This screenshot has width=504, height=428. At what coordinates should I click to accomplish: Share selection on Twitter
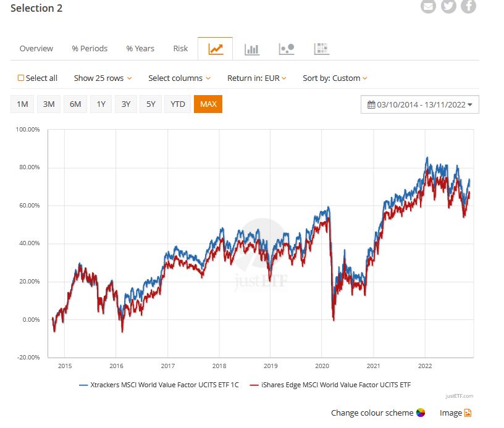pos(448,6)
